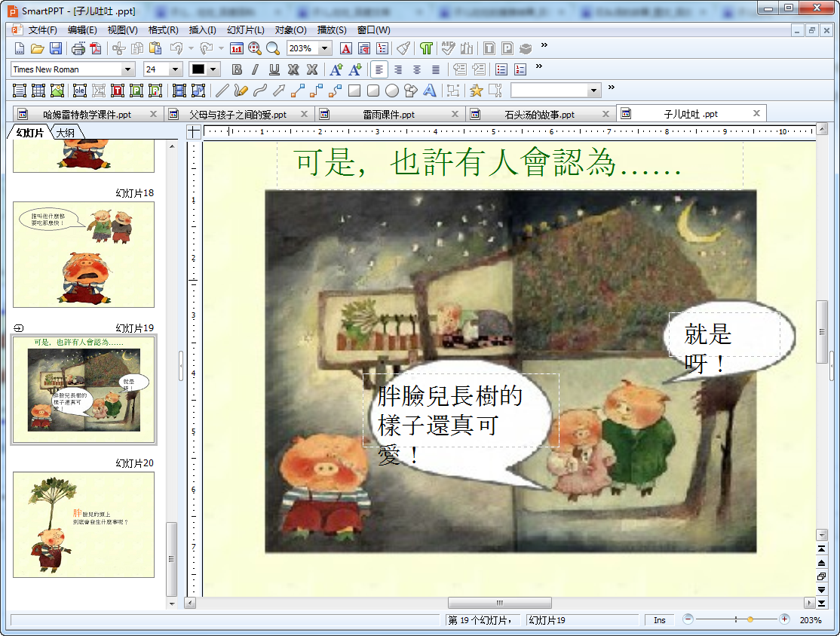
Task: Insert an OLE object frame
Action: tap(80, 91)
